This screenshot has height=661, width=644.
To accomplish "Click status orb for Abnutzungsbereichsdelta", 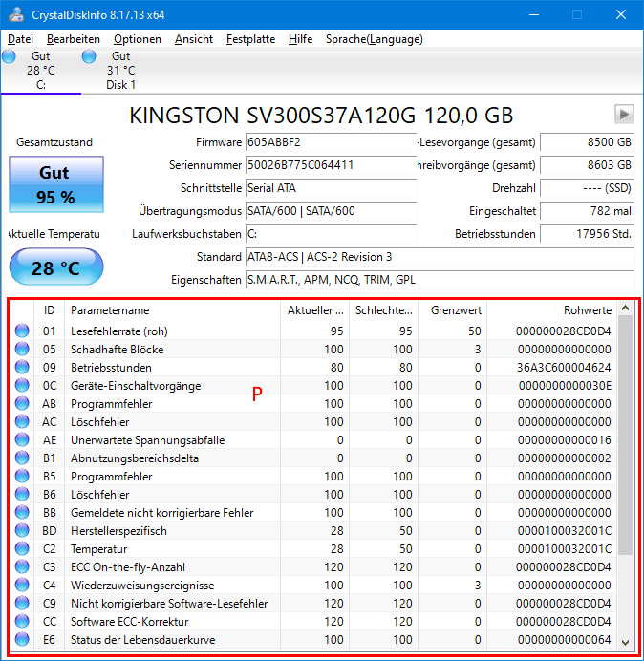I will pos(22,458).
